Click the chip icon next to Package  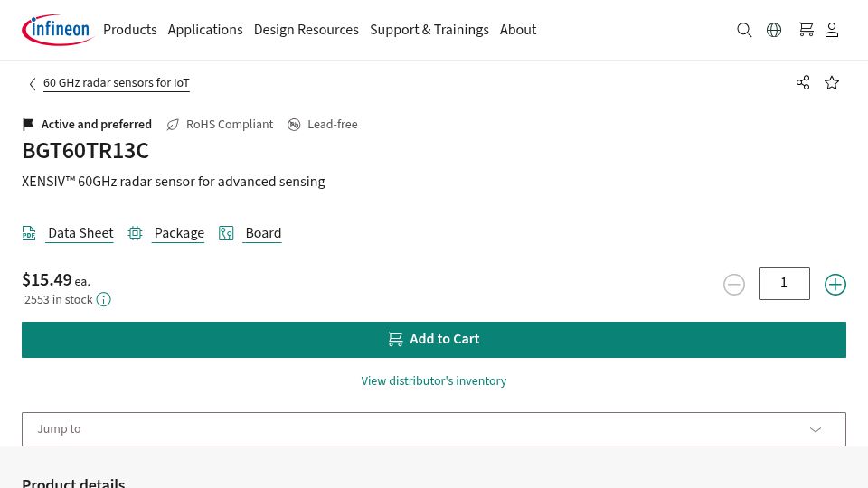click(135, 233)
